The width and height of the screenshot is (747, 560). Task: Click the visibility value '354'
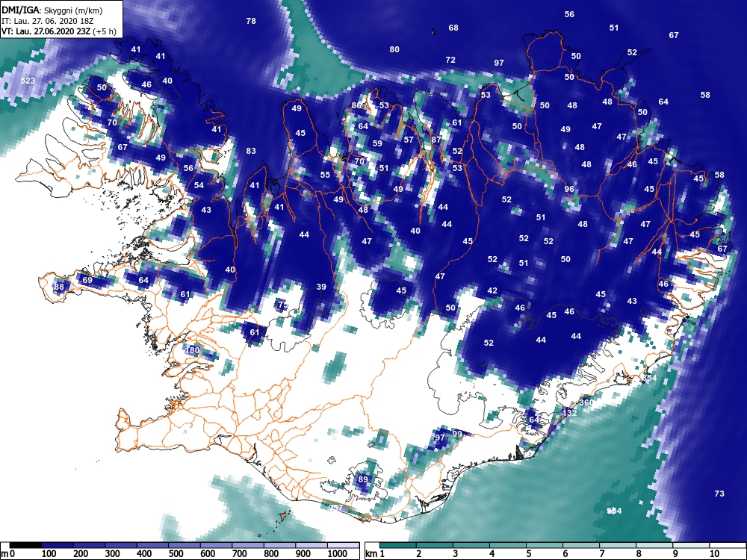pyautogui.click(x=649, y=378)
